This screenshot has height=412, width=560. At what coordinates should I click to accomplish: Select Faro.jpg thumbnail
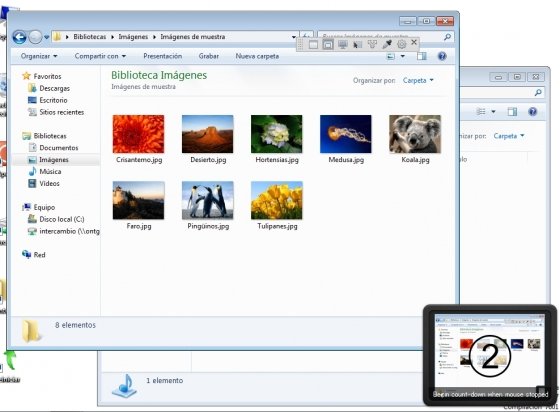pos(139,200)
